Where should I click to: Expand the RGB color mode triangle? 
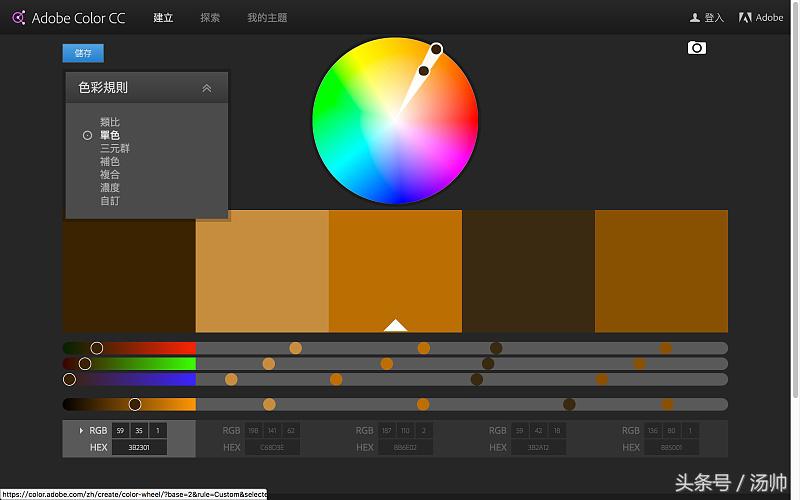(x=81, y=431)
